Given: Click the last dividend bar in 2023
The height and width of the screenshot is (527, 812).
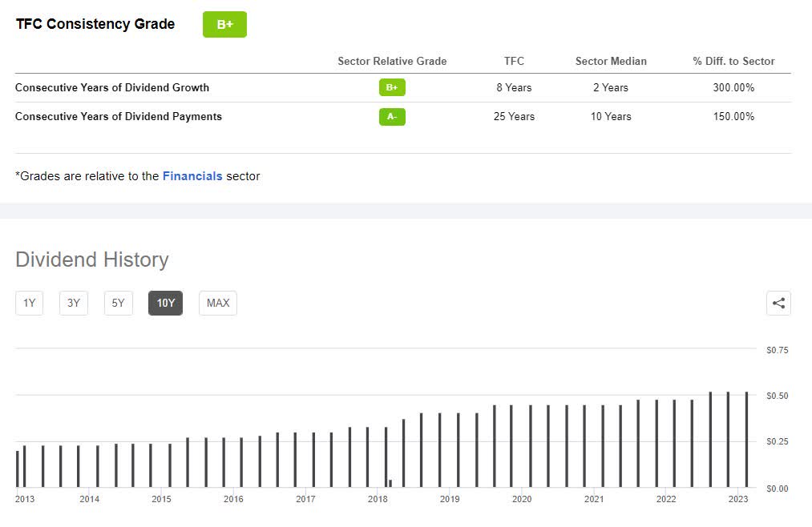Looking at the screenshot, I should 747,441.
